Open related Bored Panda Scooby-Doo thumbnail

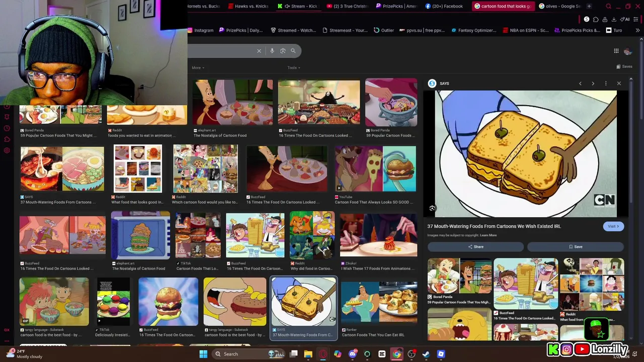(x=459, y=276)
